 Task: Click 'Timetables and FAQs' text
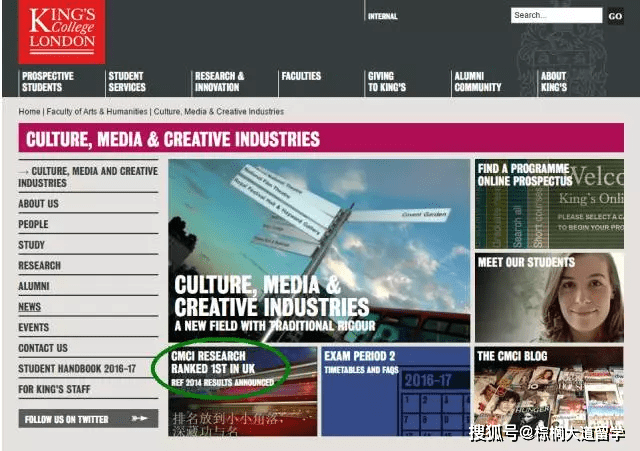pyautogui.click(x=361, y=370)
